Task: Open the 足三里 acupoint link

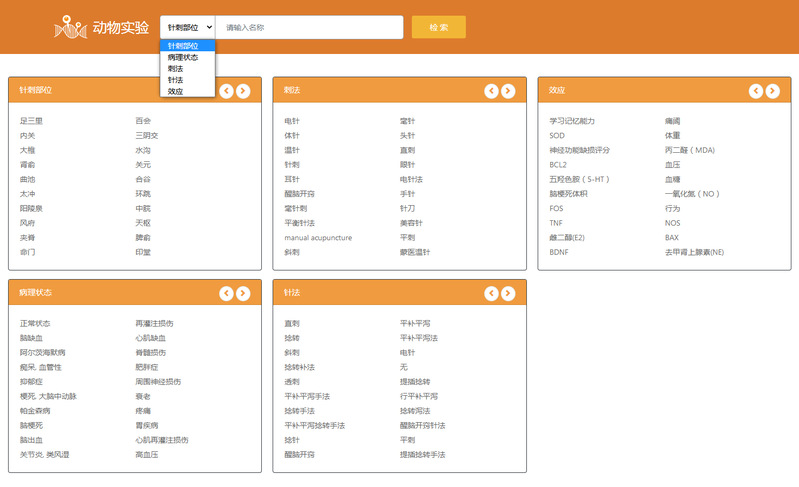Action: pyautogui.click(x=31, y=121)
